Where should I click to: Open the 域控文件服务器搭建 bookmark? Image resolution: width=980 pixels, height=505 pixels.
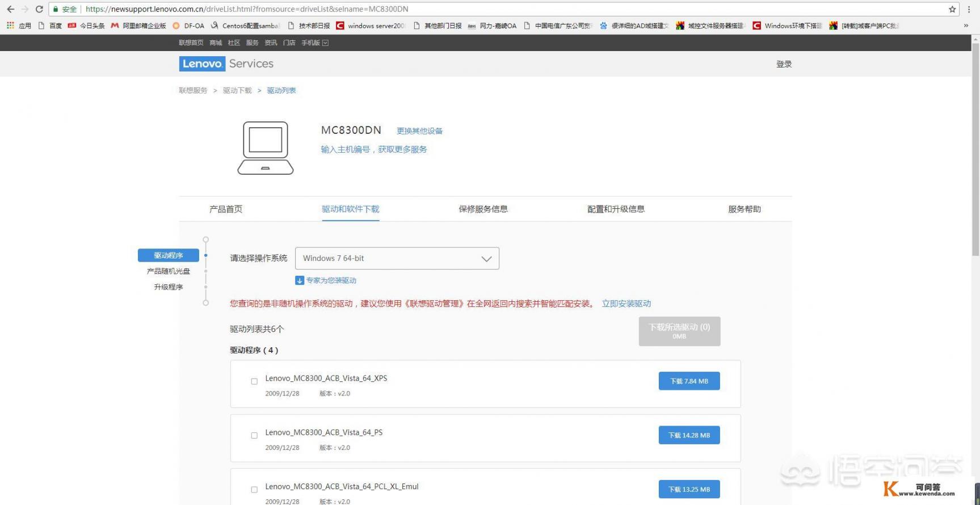(x=710, y=26)
